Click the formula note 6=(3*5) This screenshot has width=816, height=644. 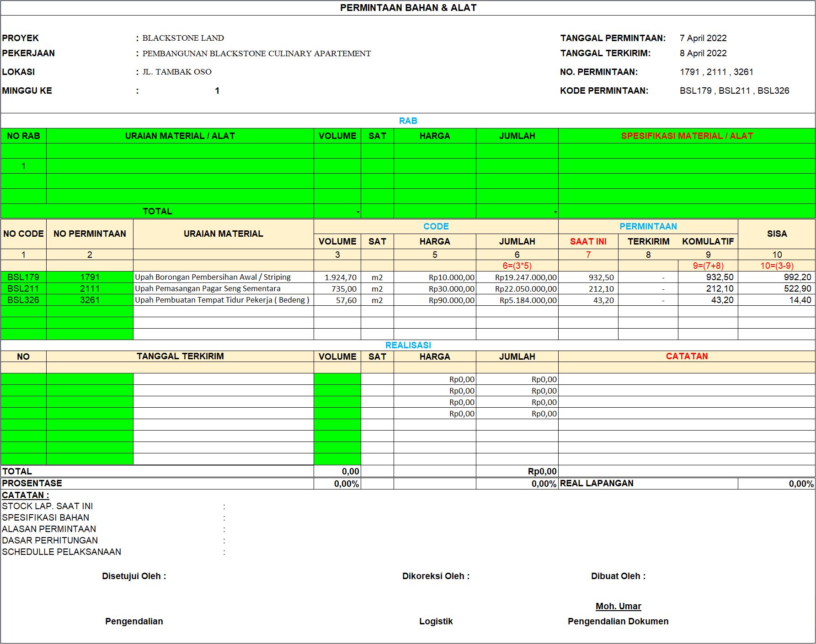(x=517, y=266)
